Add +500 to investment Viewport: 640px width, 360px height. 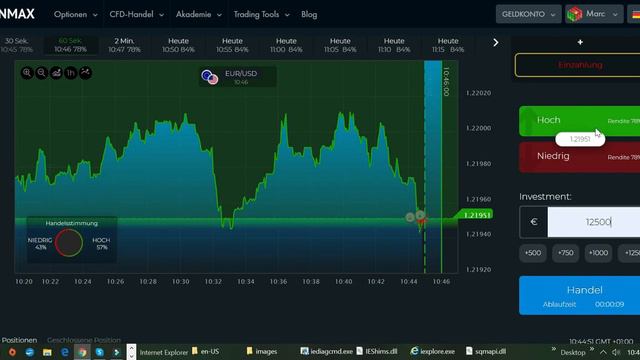point(533,253)
